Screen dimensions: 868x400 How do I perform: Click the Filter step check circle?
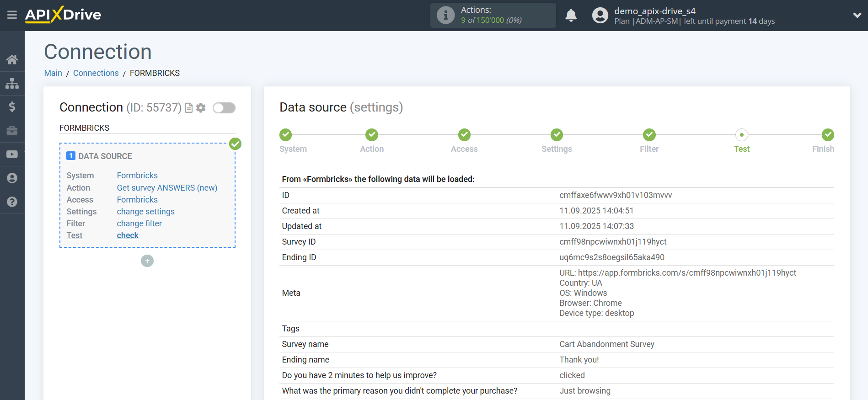pyautogui.click(x=649, y=135)
